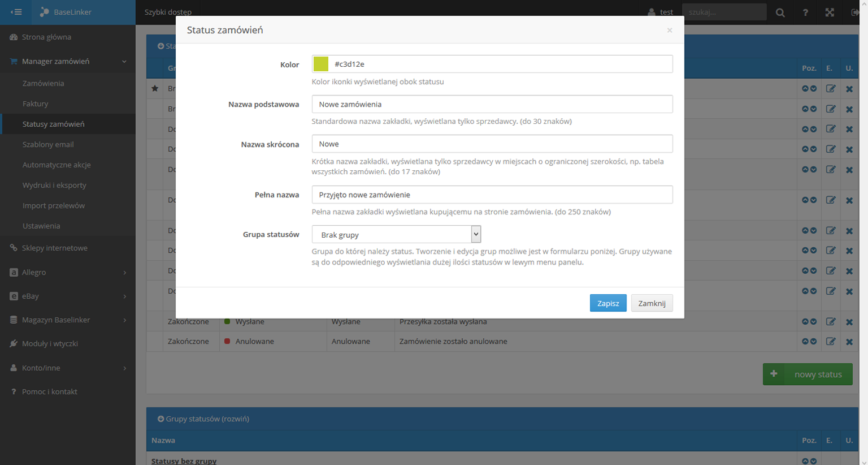Viewport: 868px width, 465px height.
Task: Click the green nowy status button
Action: tap(808, 374)
